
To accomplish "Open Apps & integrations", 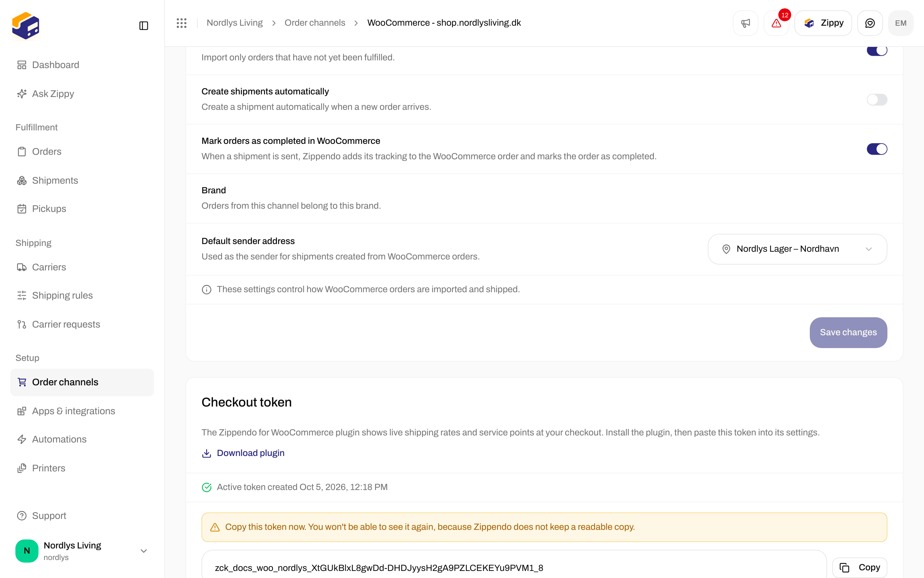I will 82,411.
